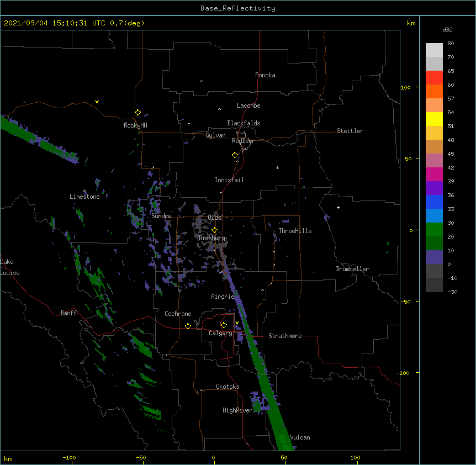The width and height of the screenshot is (476, 465).
Task: Click the Banff label
Action: [68, 313]
